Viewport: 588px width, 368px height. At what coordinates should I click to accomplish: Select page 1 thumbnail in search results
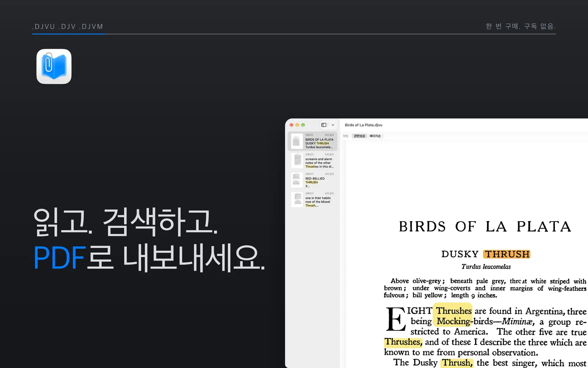[x=296, y=141]
